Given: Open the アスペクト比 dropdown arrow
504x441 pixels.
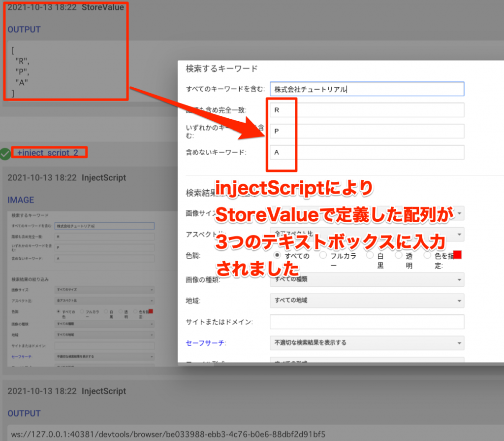Looking at the screenshot, I should 459,235.
